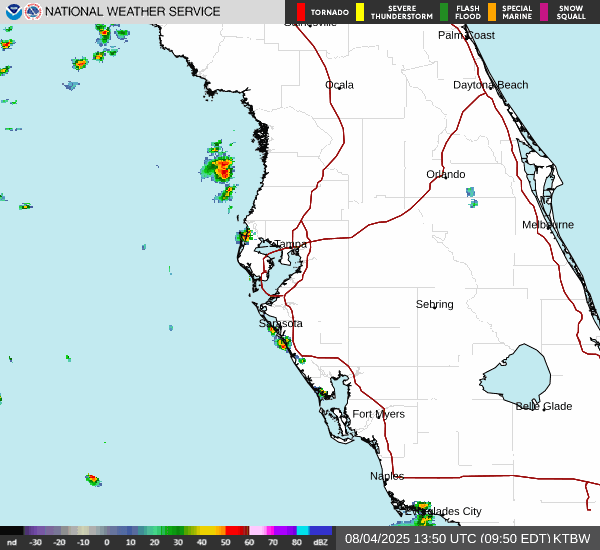The image size is (600, 550).
Task: Click the National Weather Service title text
Action: [134, 12]
